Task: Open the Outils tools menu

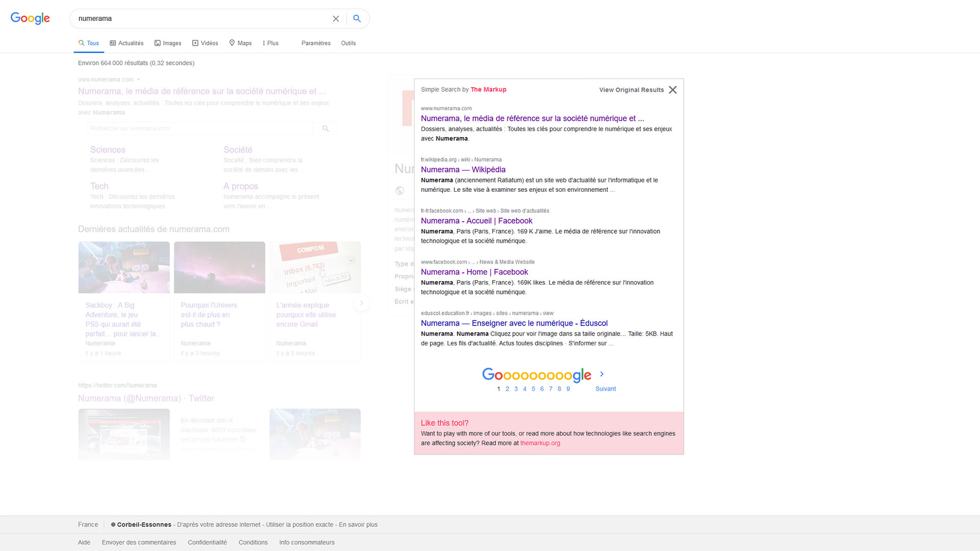Action: point(348,43)
